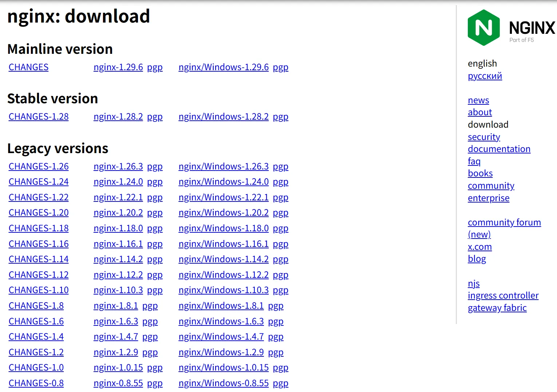This screenshot has width=557, height=392.
Task: Open CHANGES-1.26 legacy changelog
Action: pyautogui.click(x=39, y=167)
